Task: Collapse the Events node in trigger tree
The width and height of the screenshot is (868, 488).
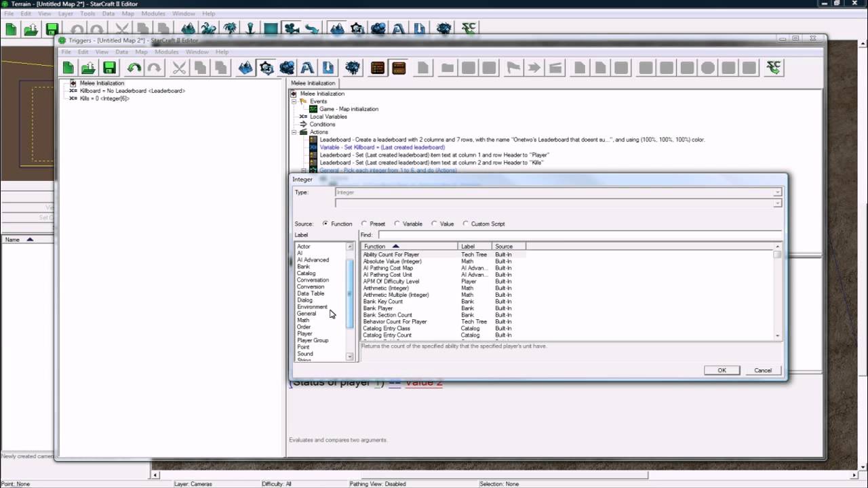Action: [294, 102]
